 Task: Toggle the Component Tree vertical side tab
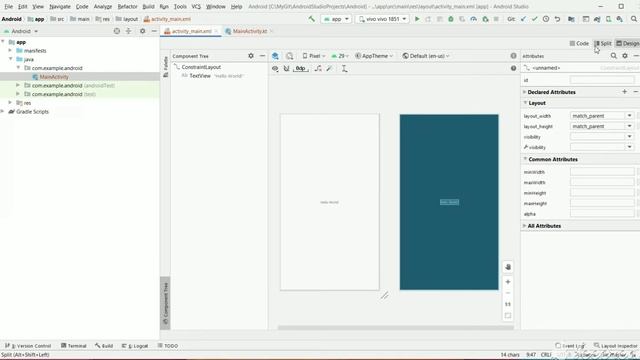coord(165,303)
